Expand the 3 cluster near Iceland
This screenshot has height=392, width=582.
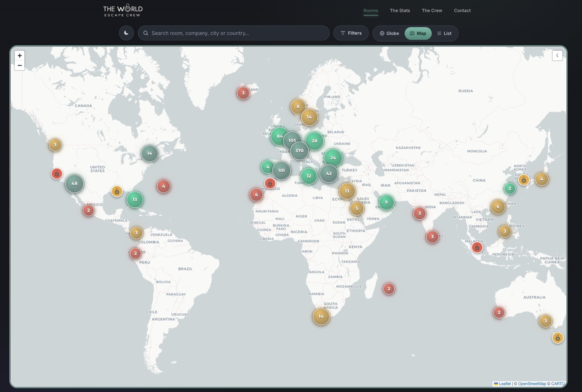pyautogui.click(x=243, y=93)
